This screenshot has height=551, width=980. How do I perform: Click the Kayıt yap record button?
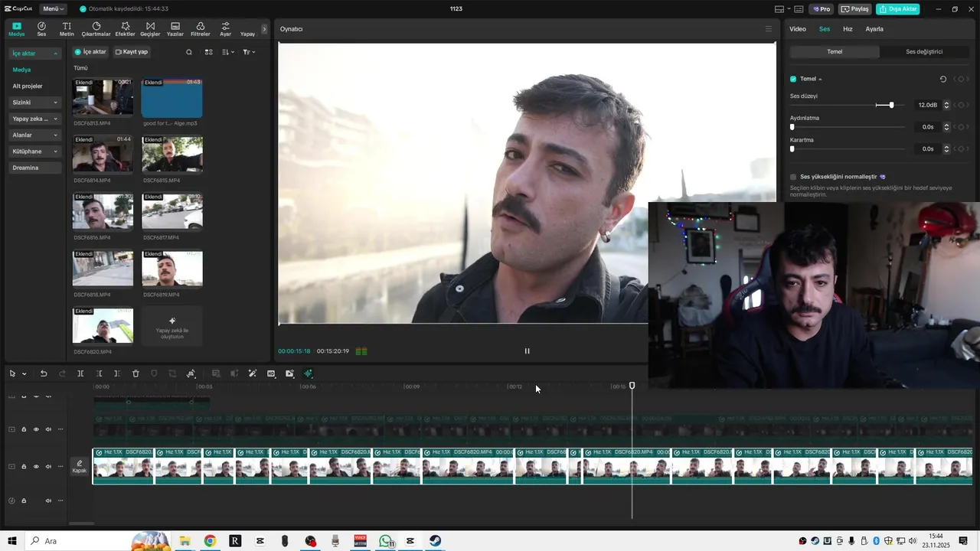(132, 52)
